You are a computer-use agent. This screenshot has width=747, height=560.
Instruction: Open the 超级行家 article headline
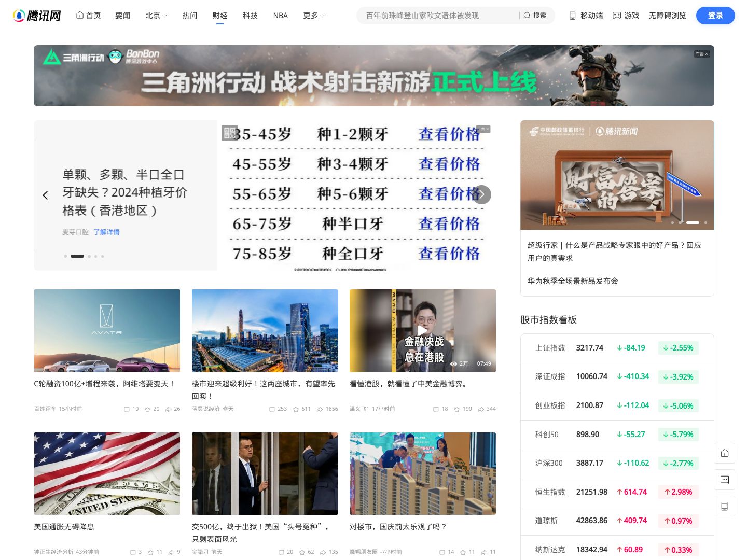tap(614, 251)
